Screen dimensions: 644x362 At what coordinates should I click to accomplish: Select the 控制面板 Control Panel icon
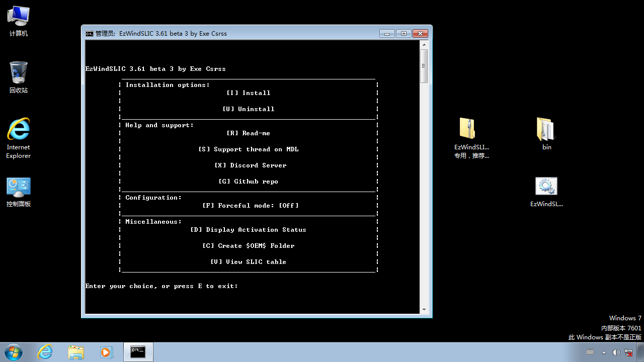point(19,190)
